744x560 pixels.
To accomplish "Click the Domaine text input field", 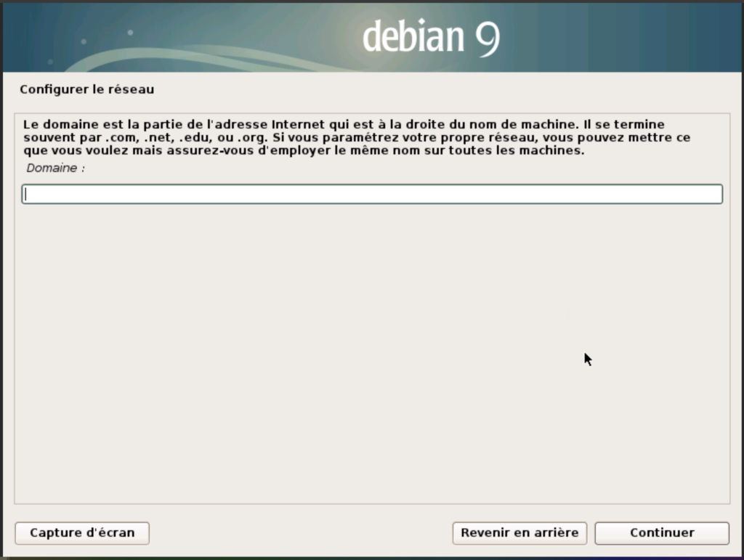I will (372, 194).
